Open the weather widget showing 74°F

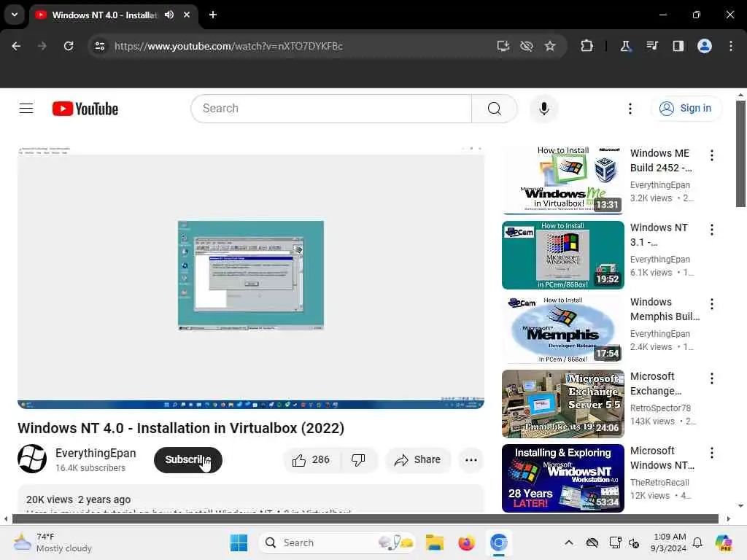coord(53,542)
